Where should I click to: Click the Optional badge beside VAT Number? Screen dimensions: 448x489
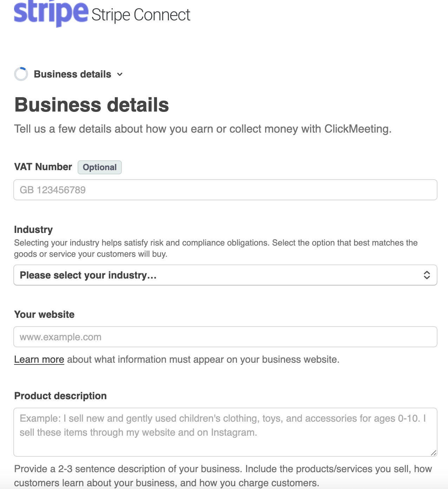coord(100,167)
